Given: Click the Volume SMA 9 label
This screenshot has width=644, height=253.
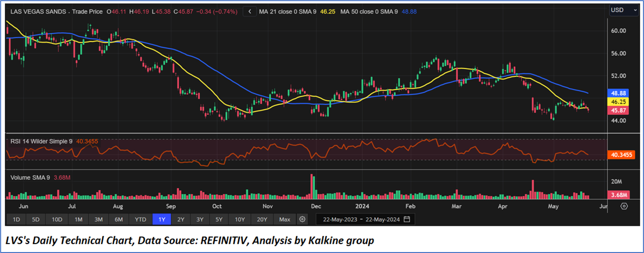Looking at the screenshot, I should point(29,178).
